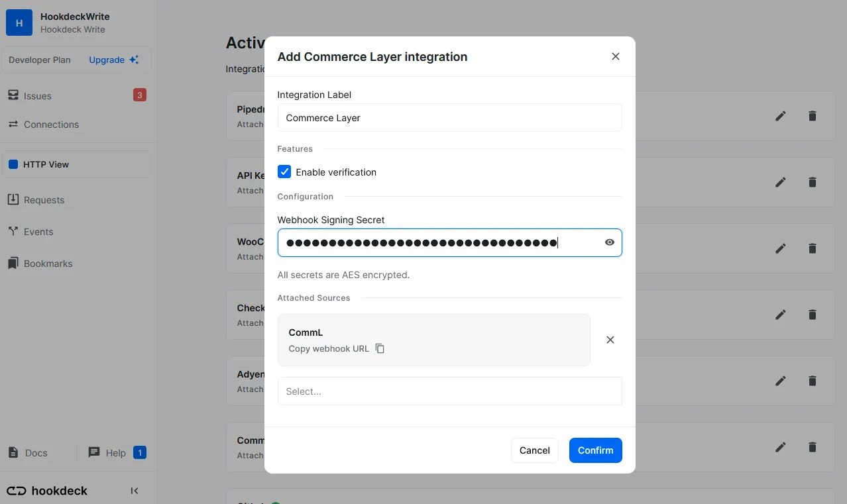The width and height of the screenshot is (847, 504).
Task: Click the Help chat bubble icon
Action: pos(94,452)
